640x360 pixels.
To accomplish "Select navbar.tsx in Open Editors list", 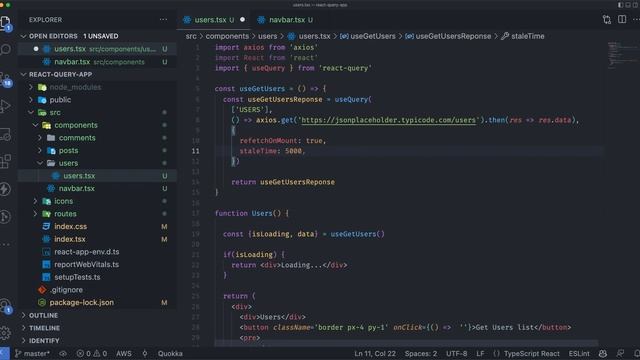I will pyautogui.click(x=98, y=62).
